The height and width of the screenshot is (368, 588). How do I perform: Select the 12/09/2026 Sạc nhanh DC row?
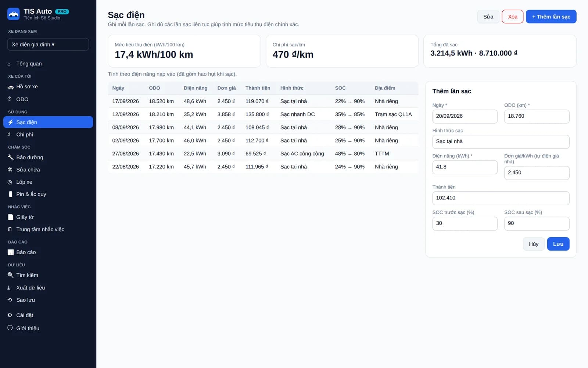[x=263, y=114]
